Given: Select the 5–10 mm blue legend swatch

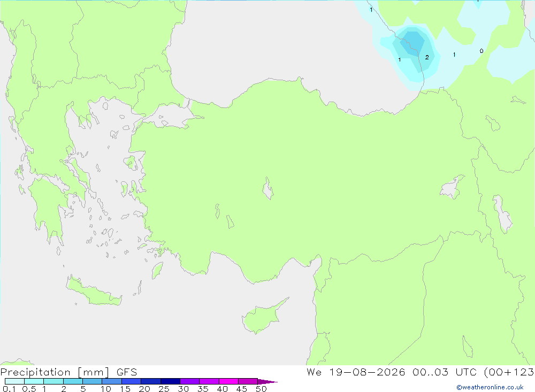Looking at the screenshot, I should [x=93, y=381].
